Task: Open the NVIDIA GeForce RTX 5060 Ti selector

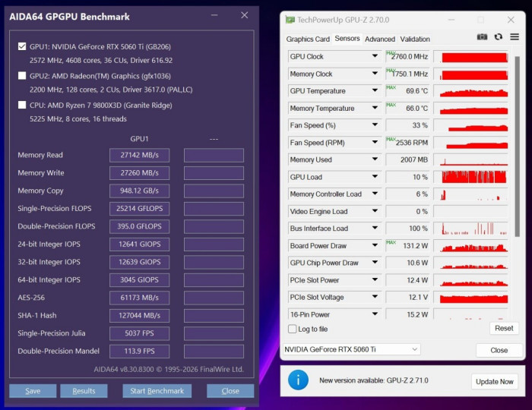Action: pos(351,349)
